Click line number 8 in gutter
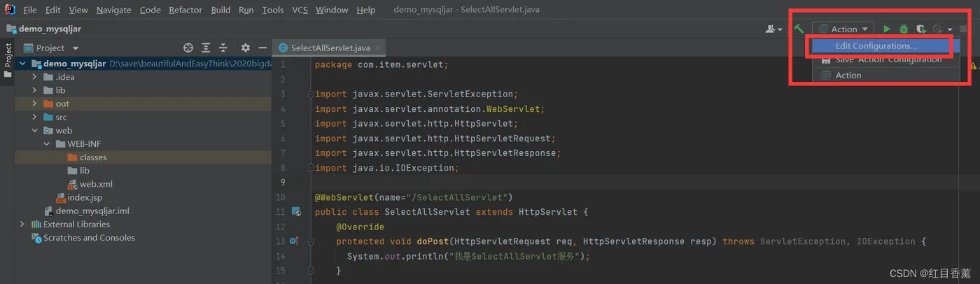Viewport: 980px width, 284px height. (283, 168)
